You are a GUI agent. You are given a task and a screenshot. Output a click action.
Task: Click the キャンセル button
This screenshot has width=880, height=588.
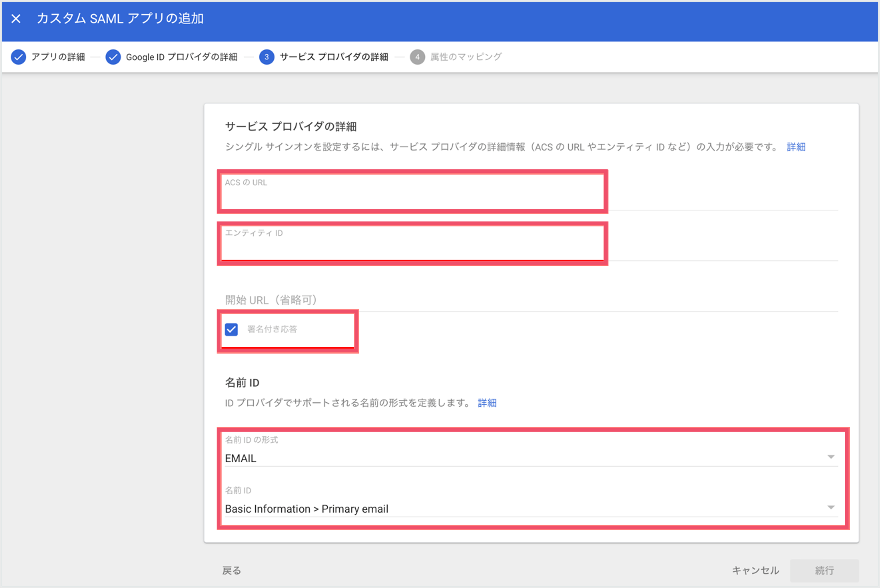pyautogui.click(x=756, y=570)
